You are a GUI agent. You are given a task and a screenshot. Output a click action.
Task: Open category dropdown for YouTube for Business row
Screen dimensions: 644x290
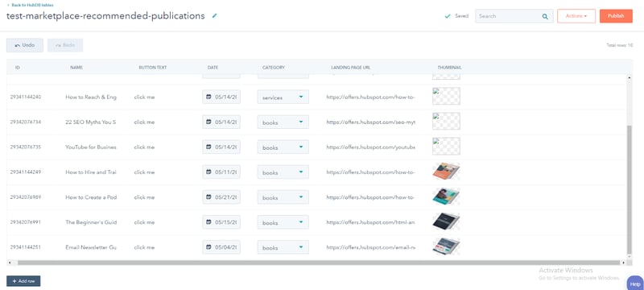click(x=283, y=147)
